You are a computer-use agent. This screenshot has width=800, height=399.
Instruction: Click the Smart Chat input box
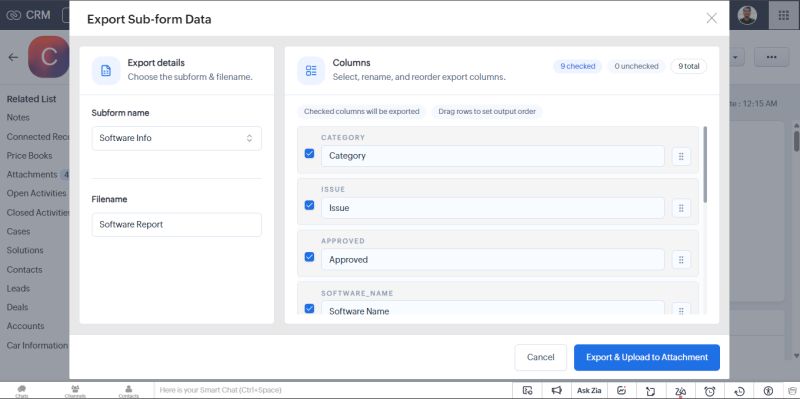(332, 390)
